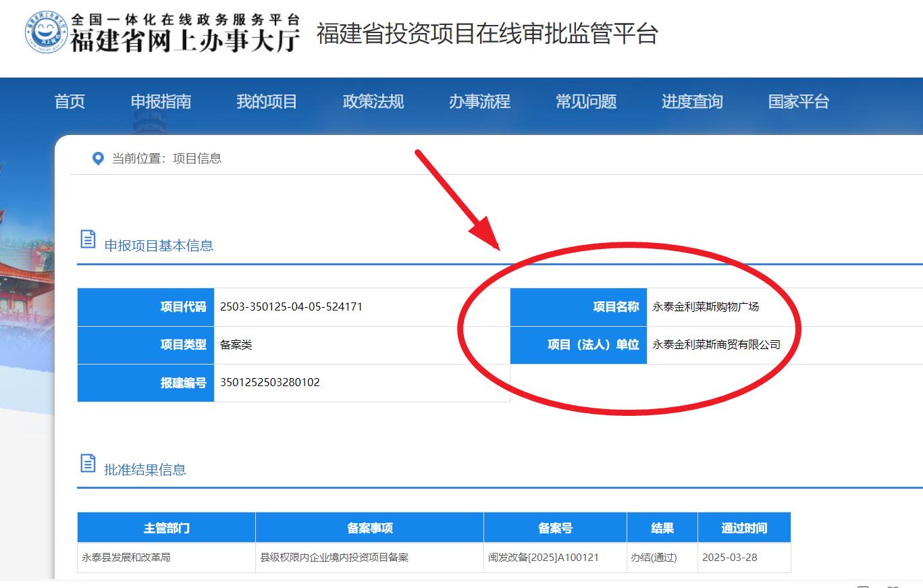Click company name 永泰金利莱斯商贸有限公司

click(x=716, y=344)
